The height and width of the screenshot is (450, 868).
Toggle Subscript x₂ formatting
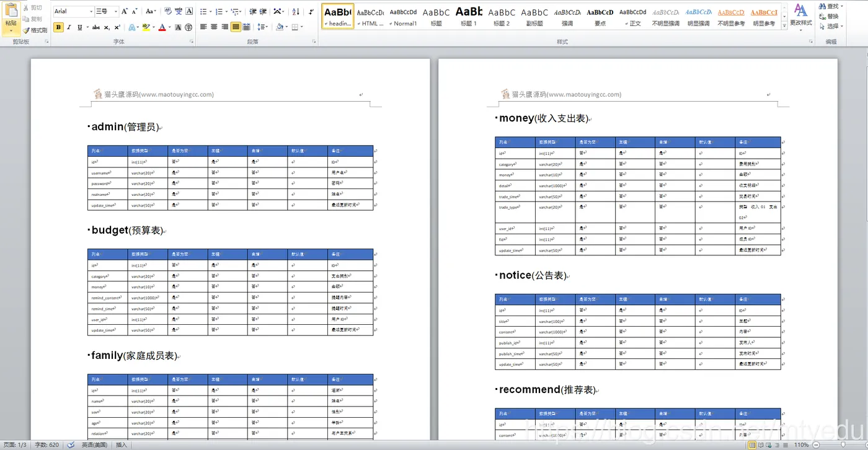pos(107,27)
